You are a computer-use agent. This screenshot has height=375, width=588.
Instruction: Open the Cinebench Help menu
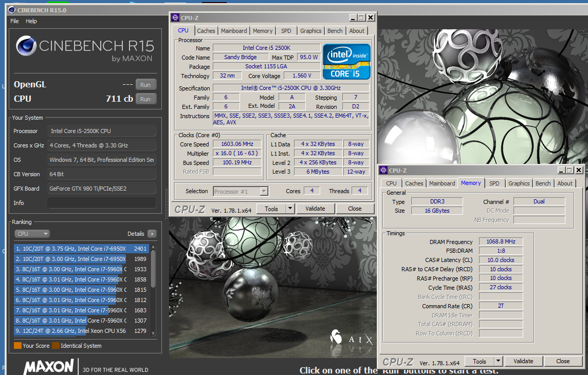[31, 21]
